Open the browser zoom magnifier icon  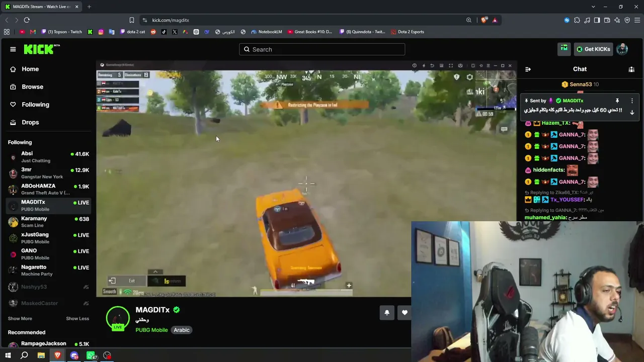pos(468,20)
